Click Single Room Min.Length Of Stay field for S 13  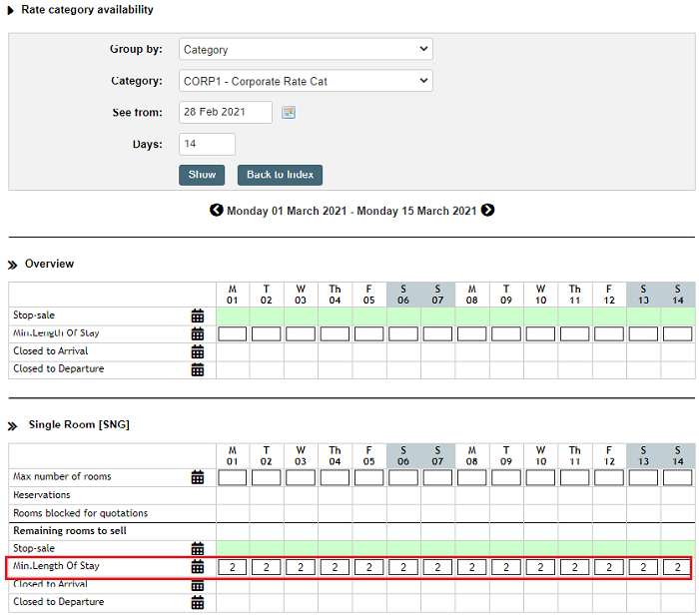643,567
